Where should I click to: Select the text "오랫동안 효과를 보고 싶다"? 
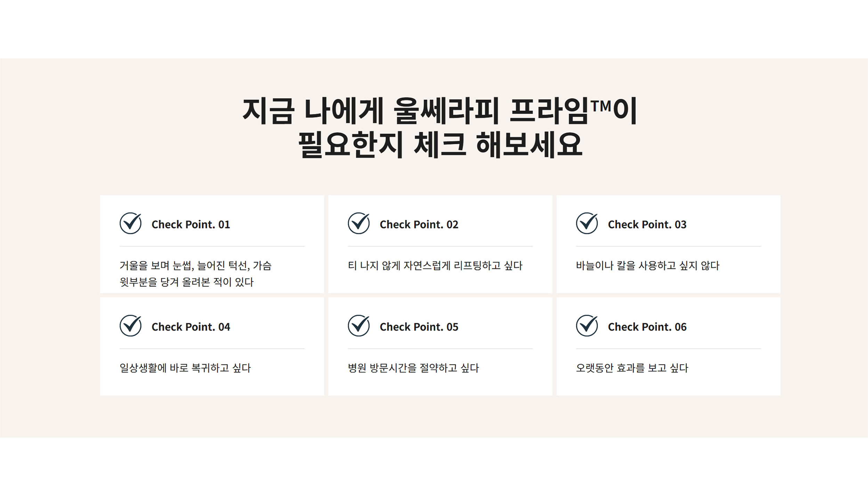click(632, 368)
